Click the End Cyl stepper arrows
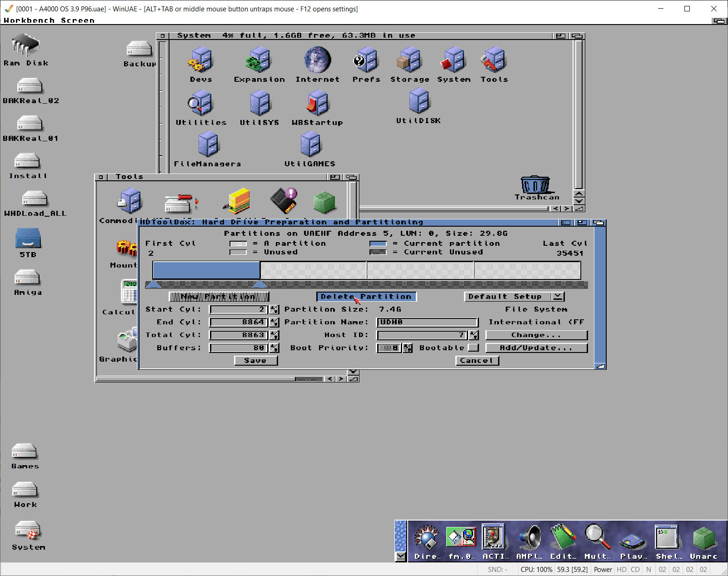Image resolution: width=728 pixels, height=576 pixels. pos(274,322)
